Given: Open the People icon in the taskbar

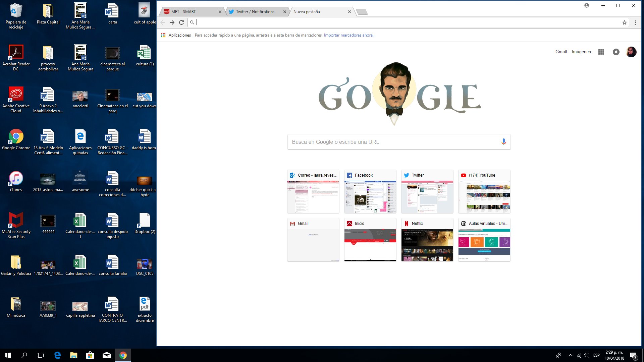Looking at the screenshot, I should pos(558,355).
